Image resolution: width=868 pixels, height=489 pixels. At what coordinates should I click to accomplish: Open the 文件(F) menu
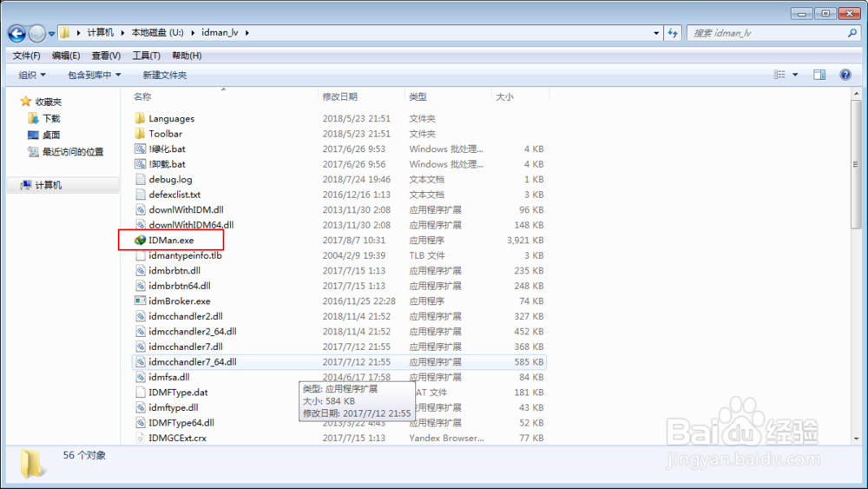click(x=27, y=56)
